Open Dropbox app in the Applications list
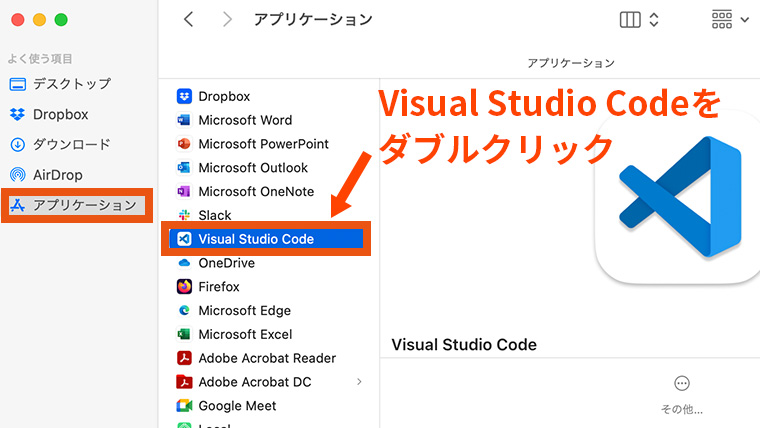 coord(224,96)
